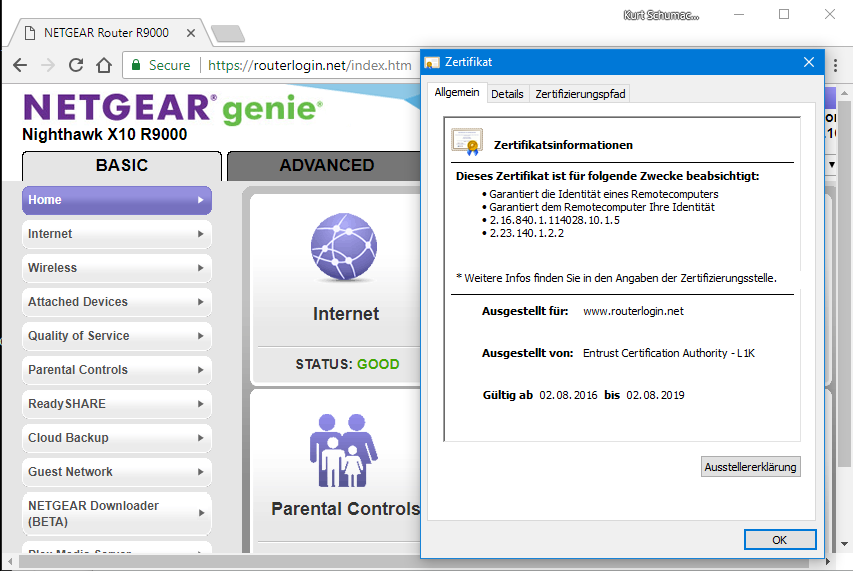The image size is (853, 571).
Task: Click the address bar URL field
Action: point(309,66)
